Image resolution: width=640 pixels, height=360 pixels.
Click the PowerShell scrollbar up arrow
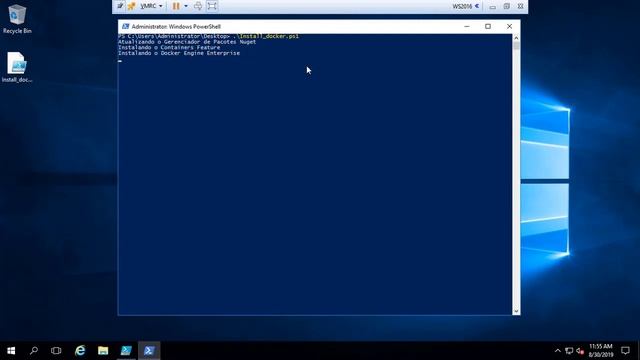(516, 38)
